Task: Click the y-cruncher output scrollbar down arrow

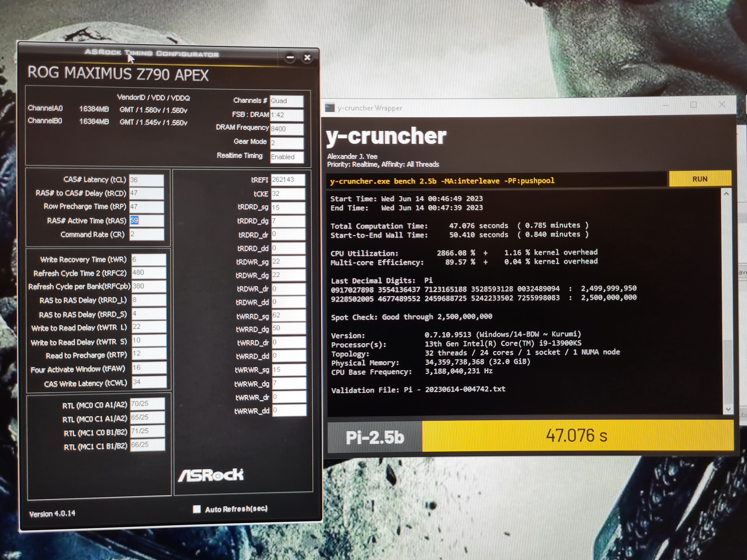Action: 728,409
